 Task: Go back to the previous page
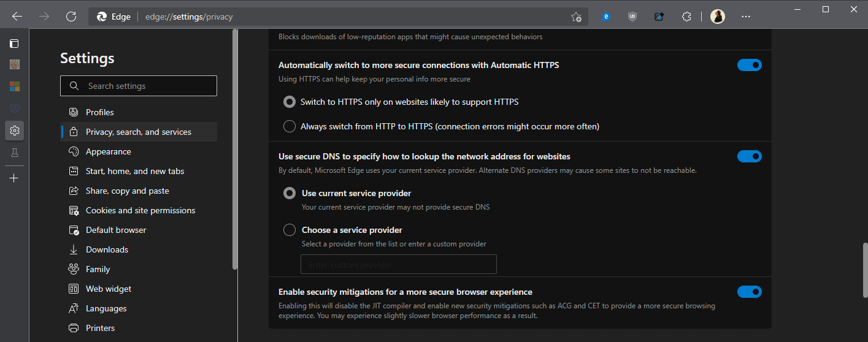click(17, 17)
